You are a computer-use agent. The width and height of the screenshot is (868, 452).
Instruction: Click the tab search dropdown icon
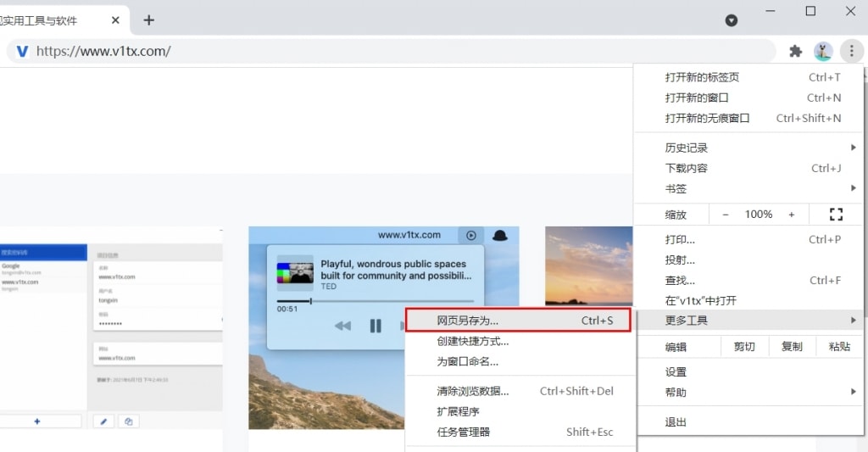click(732, 20)
